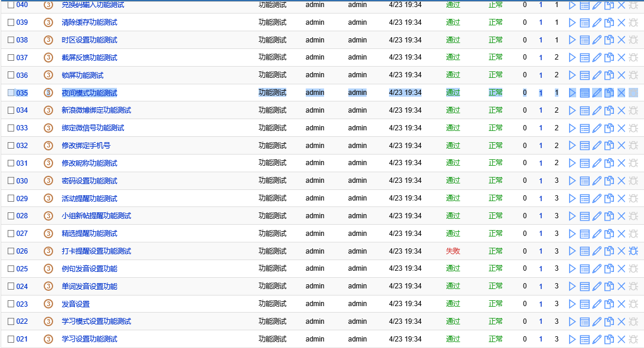The width and height of the screenshot is (644, 348).
Task: Click 正常 status in row 032
Action: (495, 146)
